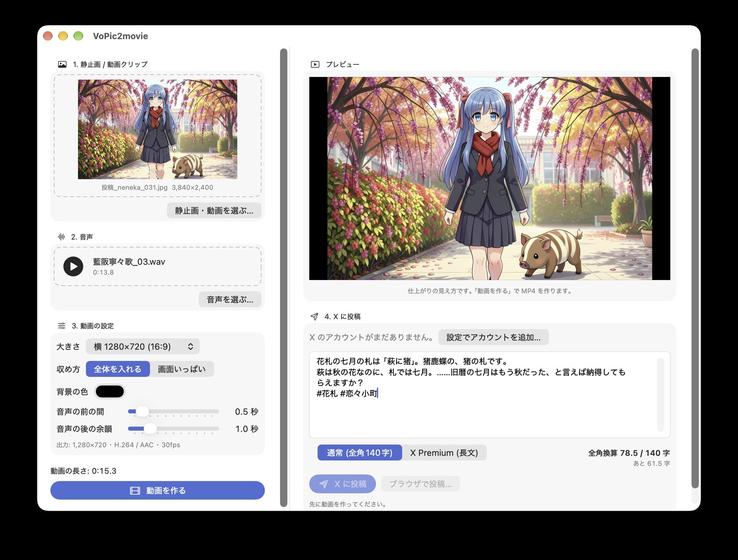Select 全体を入れる fit mode

coord(118,369)
